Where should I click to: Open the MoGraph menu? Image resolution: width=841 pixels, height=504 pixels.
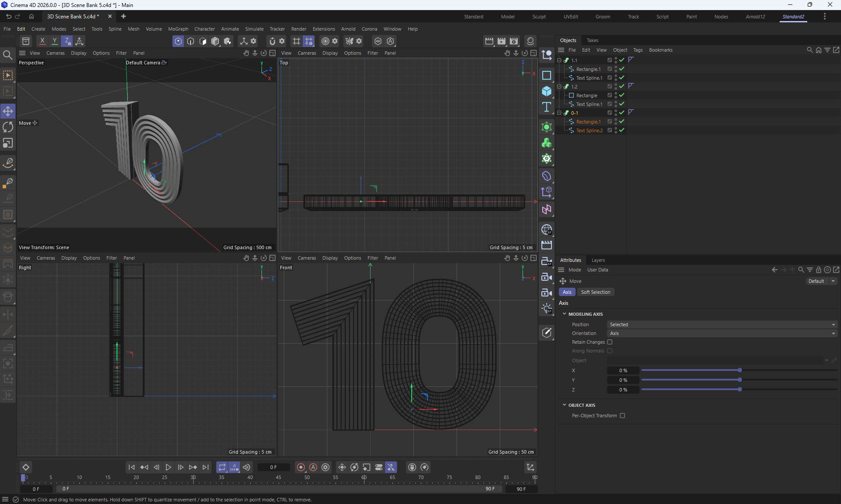[178, 29]
